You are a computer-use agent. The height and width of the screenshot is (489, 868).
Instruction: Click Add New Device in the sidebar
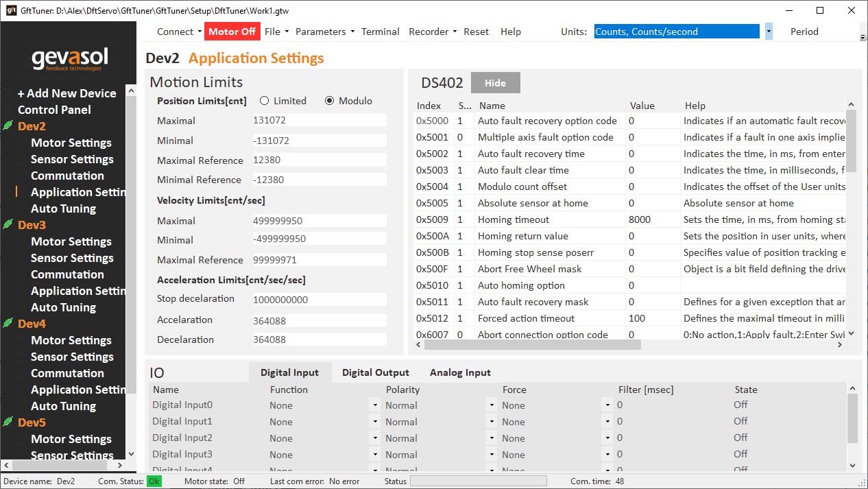click(x=67, y=93)
